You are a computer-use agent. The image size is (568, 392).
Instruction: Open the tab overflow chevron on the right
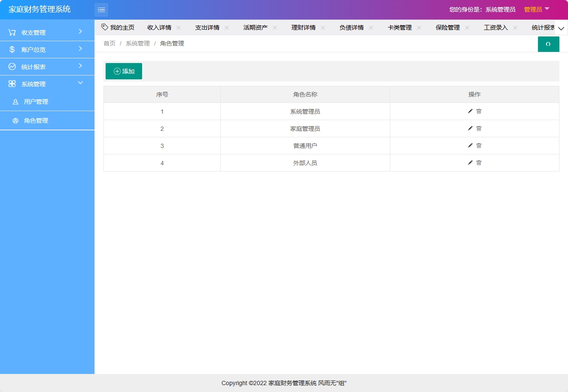tap(561, 27)
